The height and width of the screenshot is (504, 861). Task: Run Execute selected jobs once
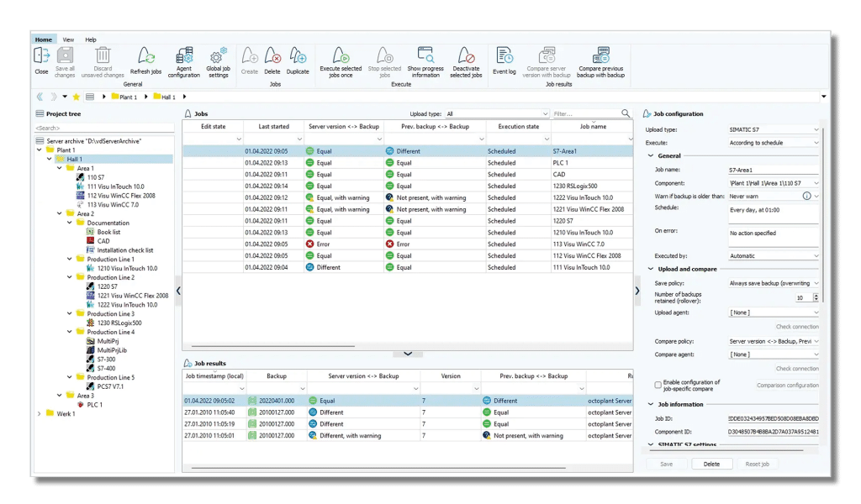(341, 55)
